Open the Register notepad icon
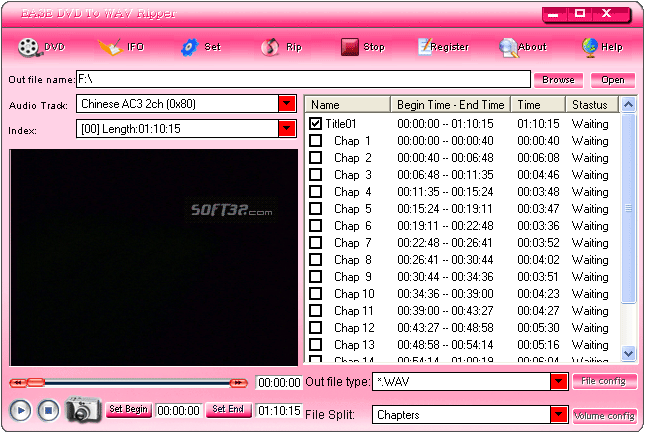The image size is (646, 433). [425, 47]
